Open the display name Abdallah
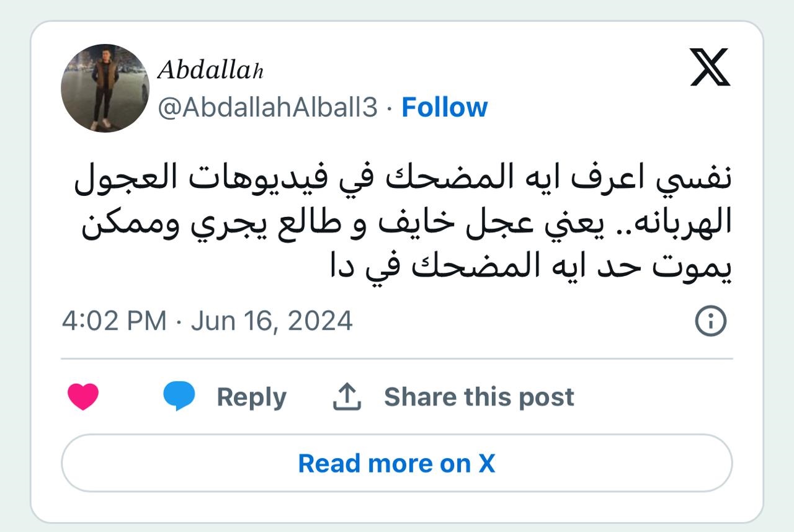The width and height of the screenshot is (794, 532). [211, 70]
